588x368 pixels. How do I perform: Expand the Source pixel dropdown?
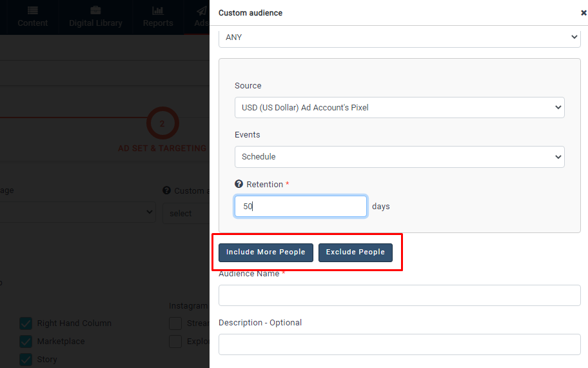(399, 108)
